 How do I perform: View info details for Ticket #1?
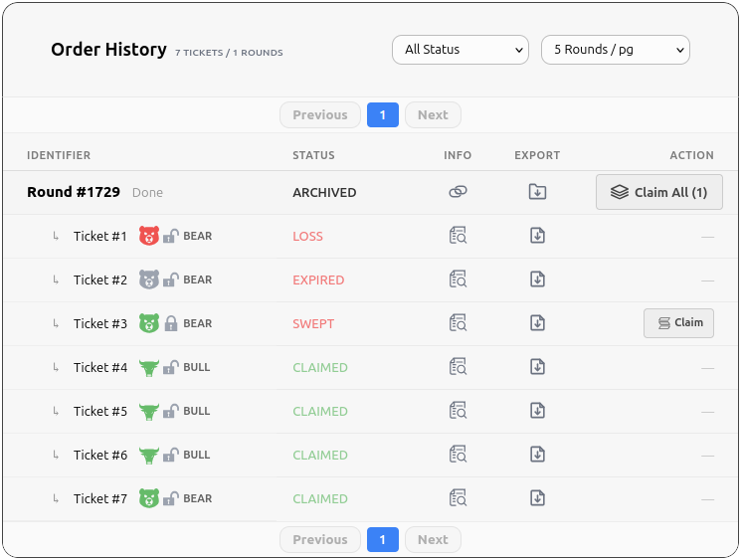click(x=458, y=236)
